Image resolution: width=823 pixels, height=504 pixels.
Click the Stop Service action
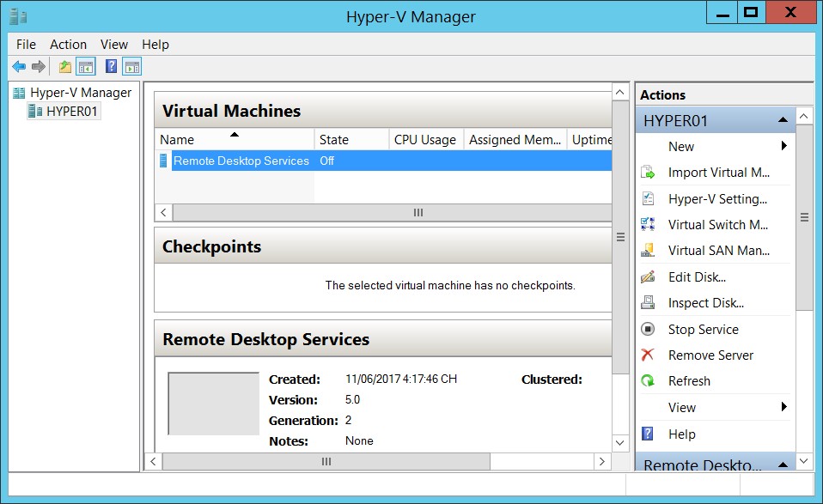click(x=704, y=330)
